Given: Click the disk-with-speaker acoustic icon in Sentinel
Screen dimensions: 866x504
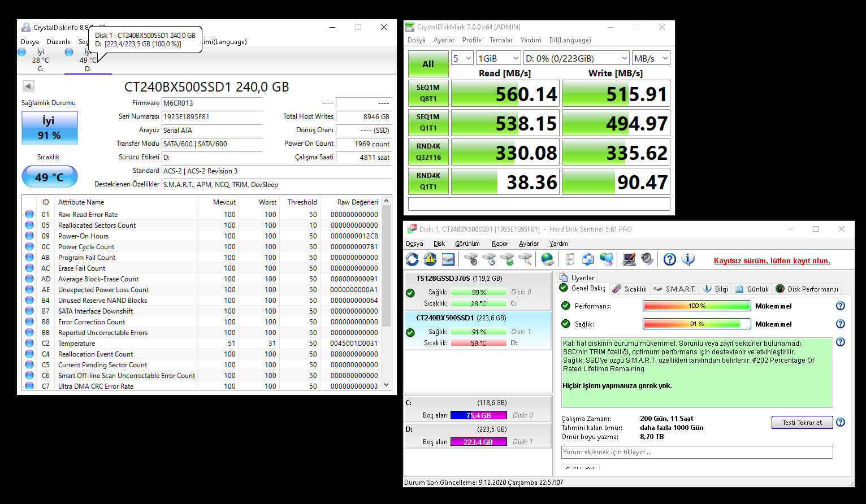Looking at the screenshot, I should tap(471, 259).
